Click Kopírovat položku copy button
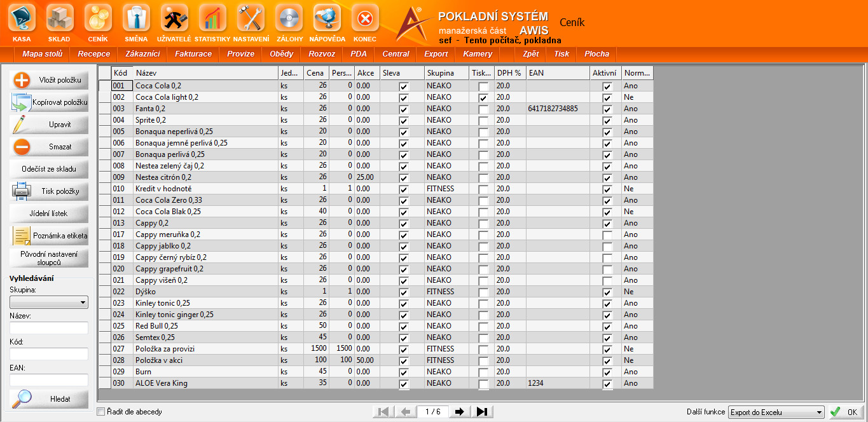Screen dimensions: 868x422 [x=49, y=102]
